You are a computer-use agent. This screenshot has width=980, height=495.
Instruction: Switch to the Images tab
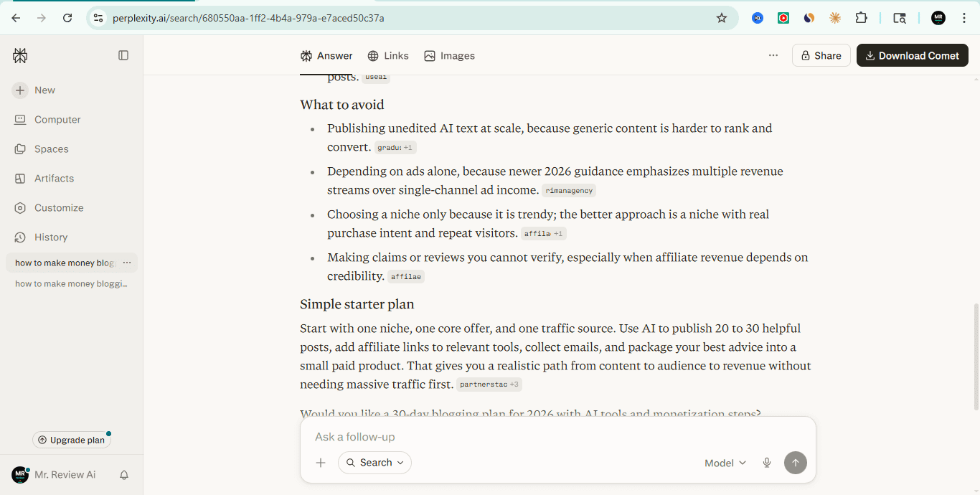click(x=449, y=56)
